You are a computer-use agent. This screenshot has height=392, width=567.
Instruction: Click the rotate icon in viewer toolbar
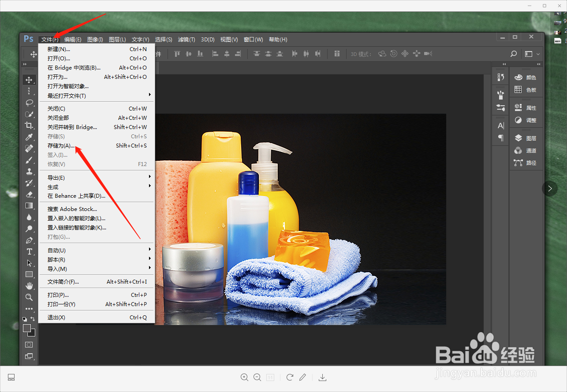coord(290,377)
